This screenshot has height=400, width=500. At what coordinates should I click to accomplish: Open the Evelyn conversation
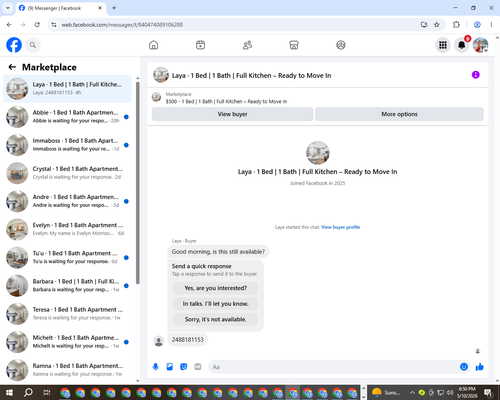coord(67,229)
